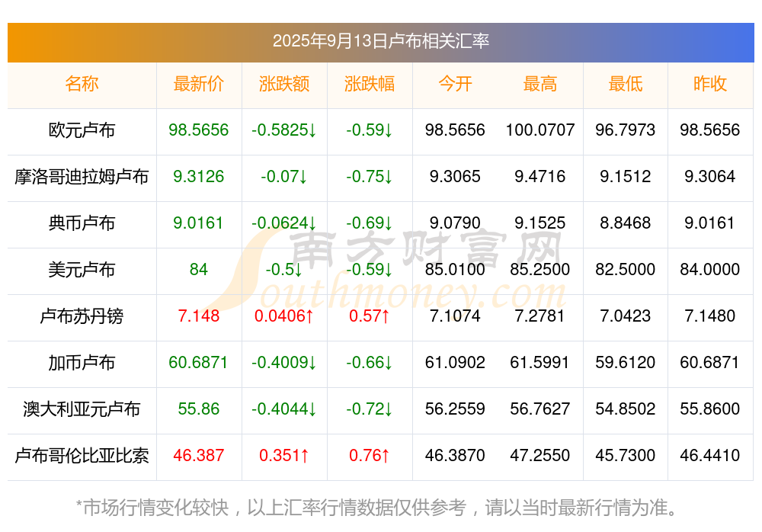Click latest price 84
This screenshot has height=532, width=762.
(198, 269)
